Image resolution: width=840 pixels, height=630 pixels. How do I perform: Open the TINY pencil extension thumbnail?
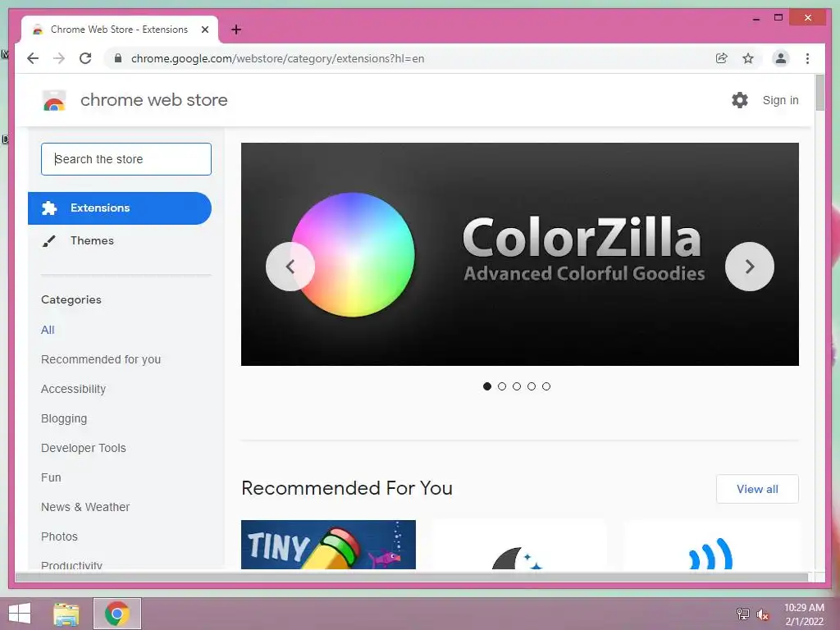pos(328,545)
